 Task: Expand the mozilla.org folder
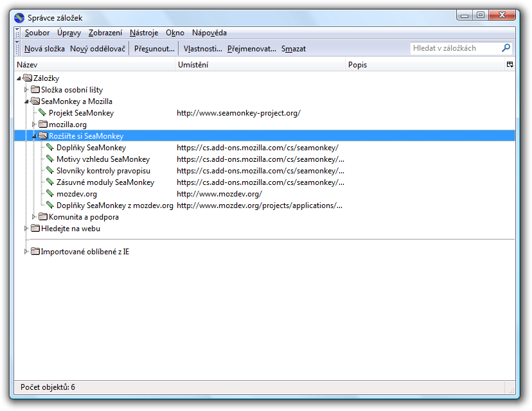pos(34,125)
